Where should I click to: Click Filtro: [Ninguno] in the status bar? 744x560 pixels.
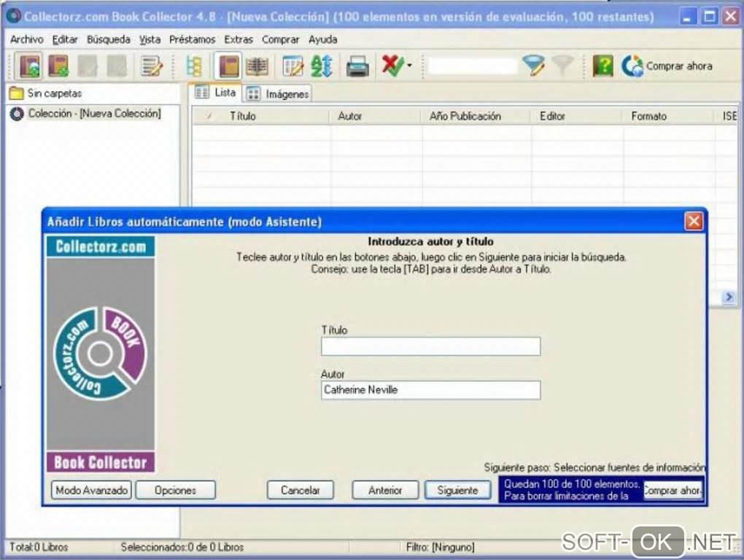tap(440, 547)
